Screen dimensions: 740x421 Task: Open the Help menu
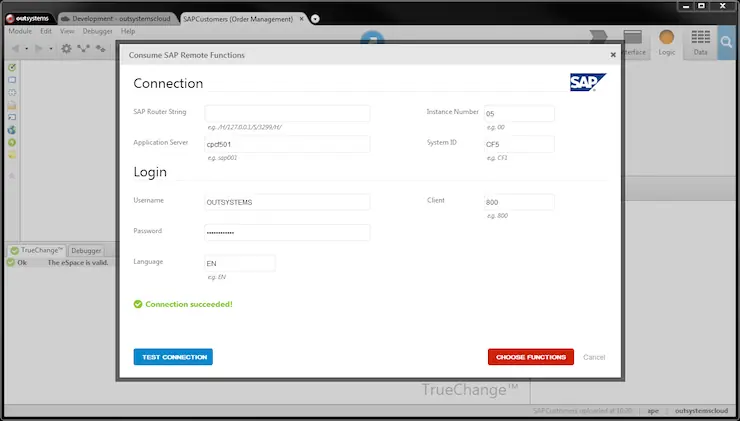(x=128, y=31)
